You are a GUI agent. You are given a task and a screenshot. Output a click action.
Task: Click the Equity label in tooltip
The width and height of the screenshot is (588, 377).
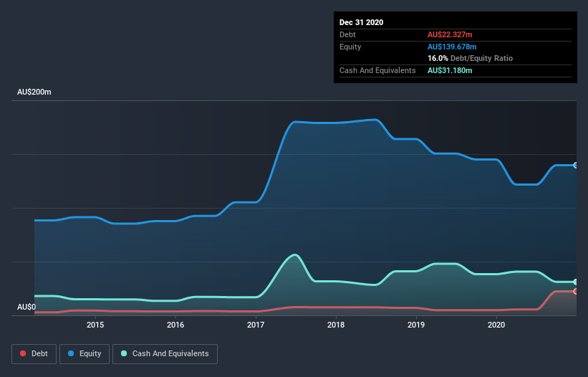tap(350, 47)
